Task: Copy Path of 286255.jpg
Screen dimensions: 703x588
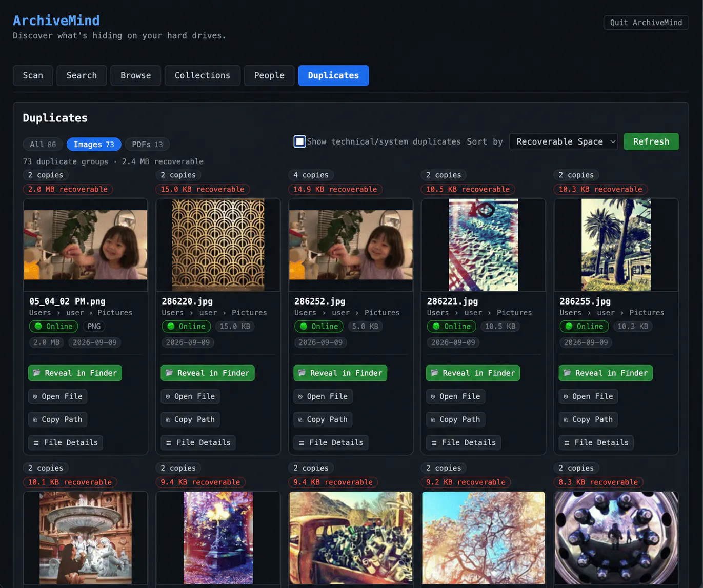Action: pyautogui.click(x=588, y=419)
